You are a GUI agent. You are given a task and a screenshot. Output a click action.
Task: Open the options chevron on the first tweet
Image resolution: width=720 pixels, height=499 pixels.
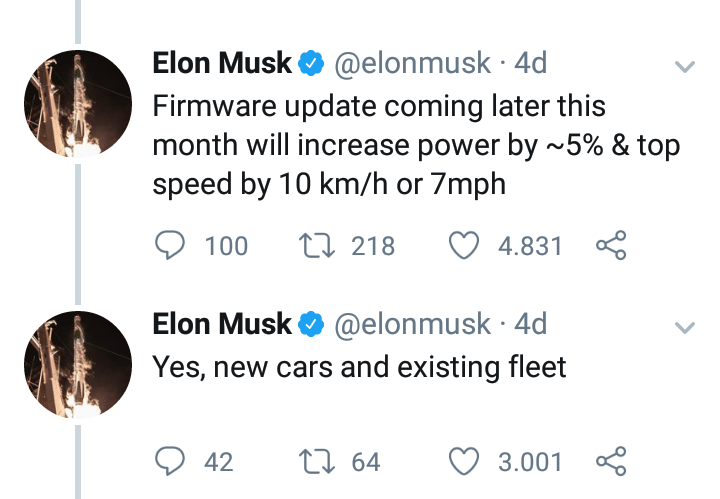click(685, 67)
